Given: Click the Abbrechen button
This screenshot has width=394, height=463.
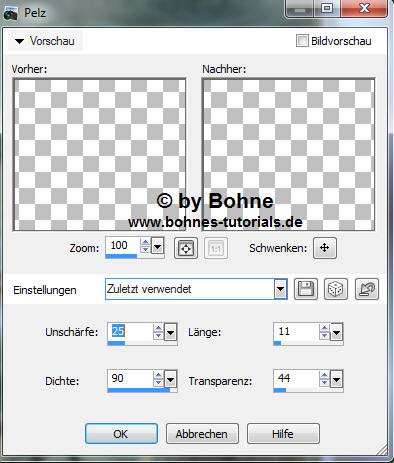Looking at the screenshot, I should click(x=202, y=434).
